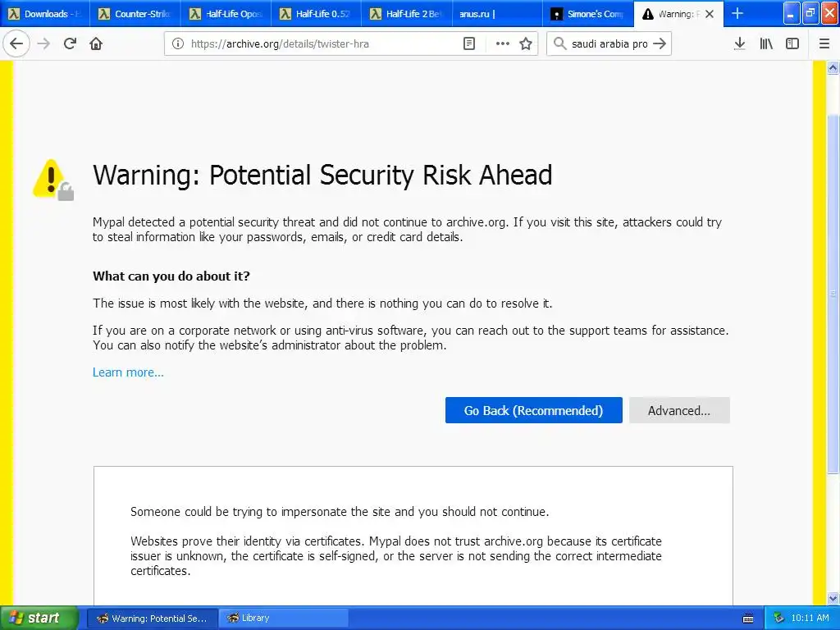
Task: Switch to the Downloads tab
Action: pyautogui.click(x=46, y=14)
